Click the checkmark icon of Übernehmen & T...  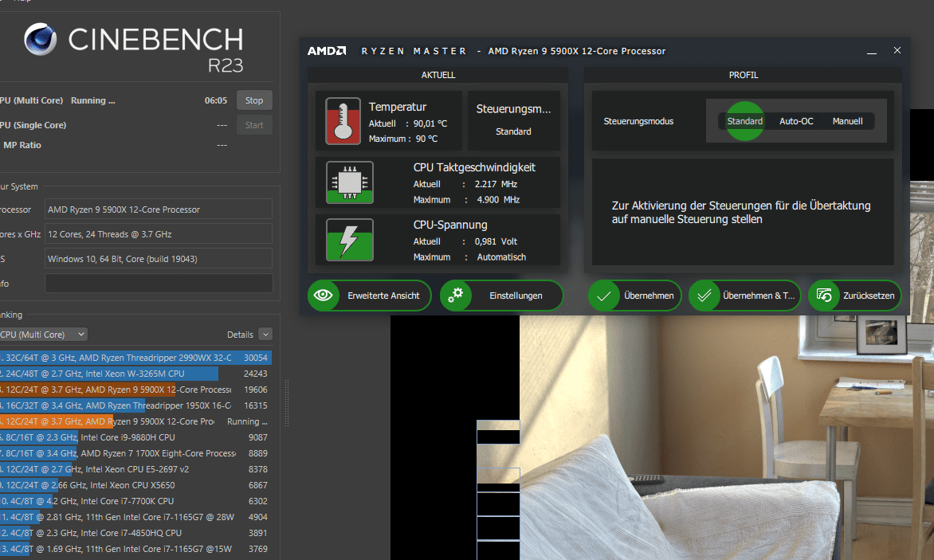point(704,296)
